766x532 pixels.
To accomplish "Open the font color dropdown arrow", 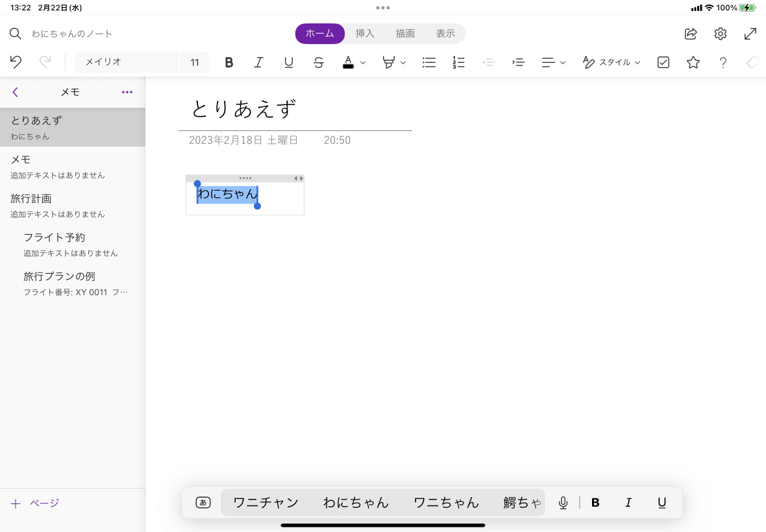I will click(363, 63).
